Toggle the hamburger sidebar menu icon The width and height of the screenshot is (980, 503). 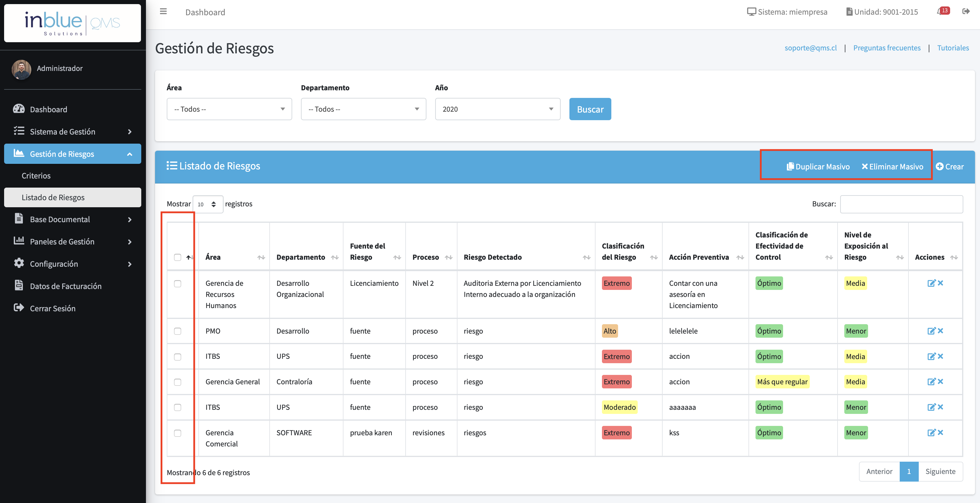click(x=163, y=11)
